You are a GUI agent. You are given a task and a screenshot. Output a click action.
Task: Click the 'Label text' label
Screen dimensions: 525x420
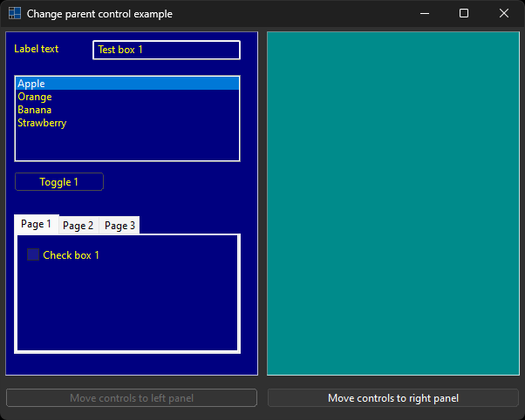[x=37, y=49]
